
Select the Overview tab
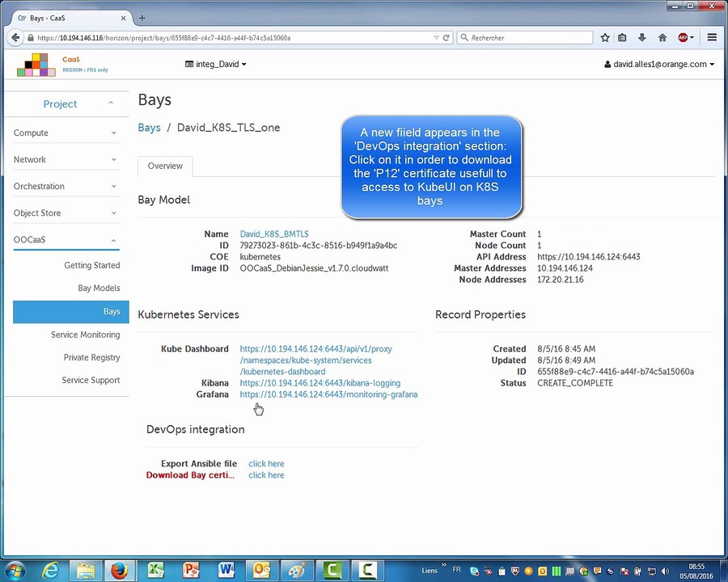[x=165, y=167]
